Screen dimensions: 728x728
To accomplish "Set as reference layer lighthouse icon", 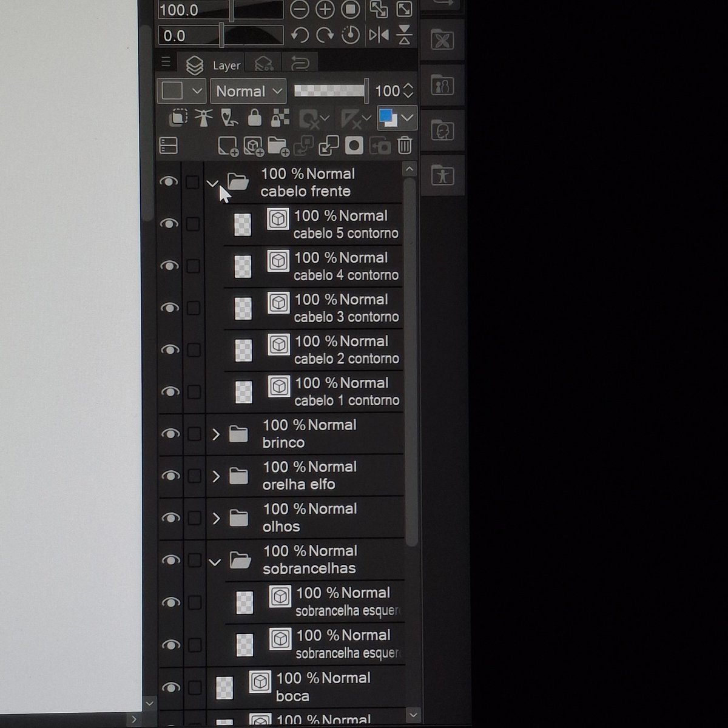I will coord(203,117).
